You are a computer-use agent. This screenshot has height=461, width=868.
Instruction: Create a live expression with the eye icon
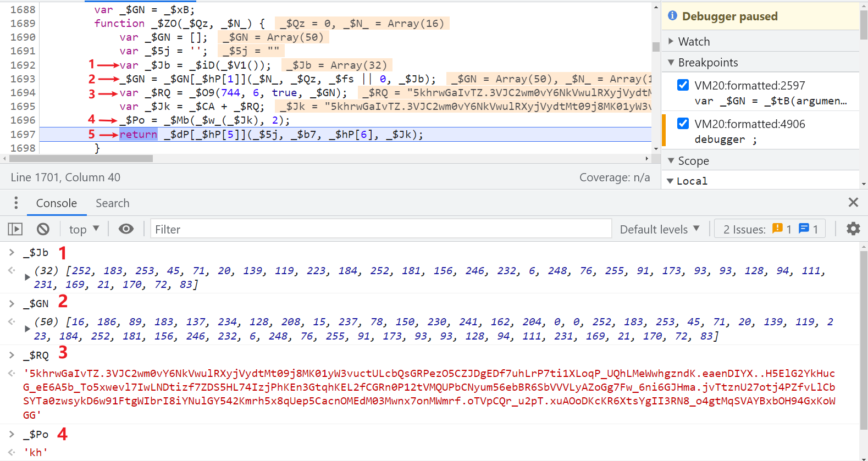pos(126,229)
